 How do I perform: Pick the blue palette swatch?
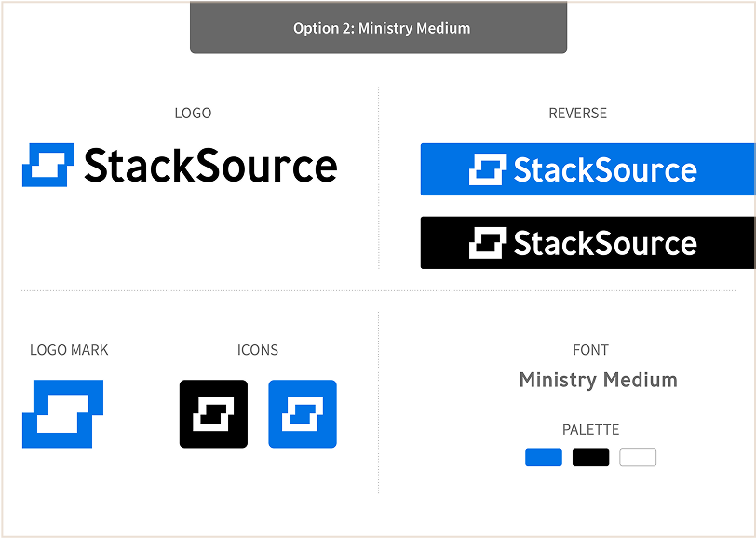click(x=544, y=457)
